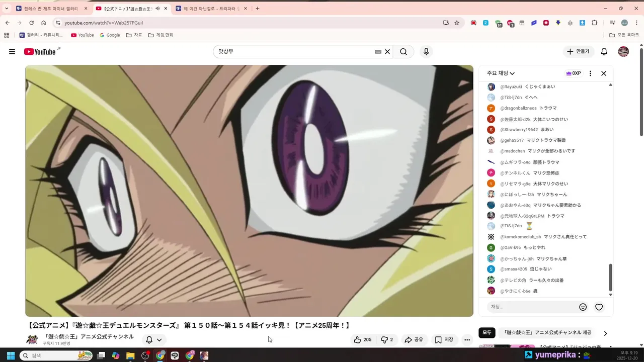The image size is (644, 362).
Task: Mute the YouTube tab via speaker icon
Action: tap(157, 9)
